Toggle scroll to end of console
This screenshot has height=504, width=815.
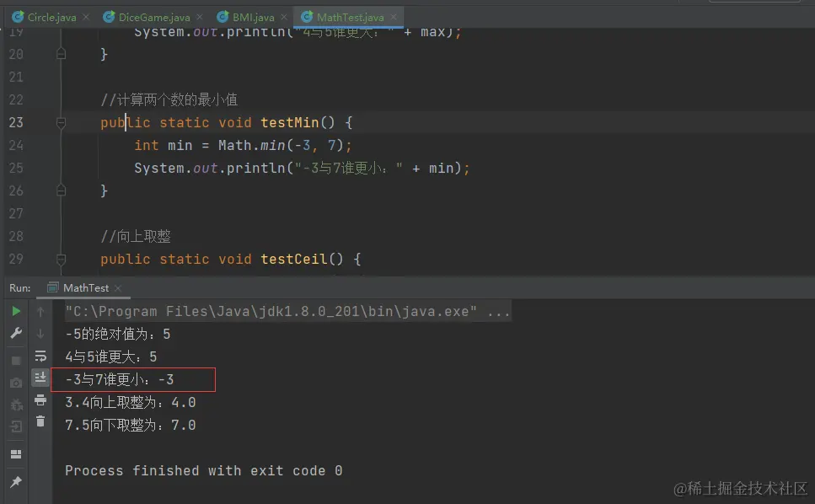click(x=40, y=378)
